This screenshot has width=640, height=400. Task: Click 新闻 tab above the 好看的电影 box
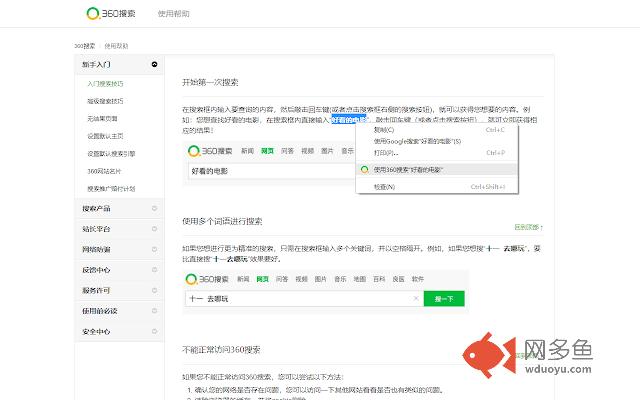(x=247, y=151)
